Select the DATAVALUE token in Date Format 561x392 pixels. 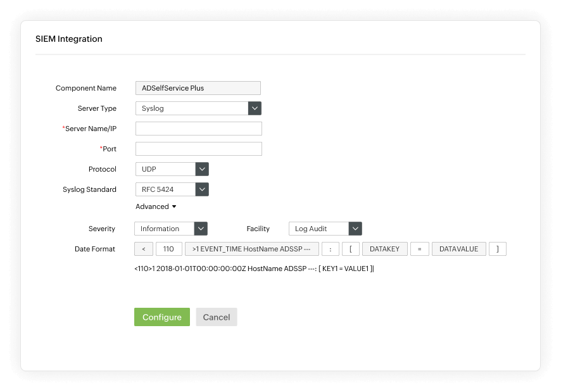tap(459, 248)
